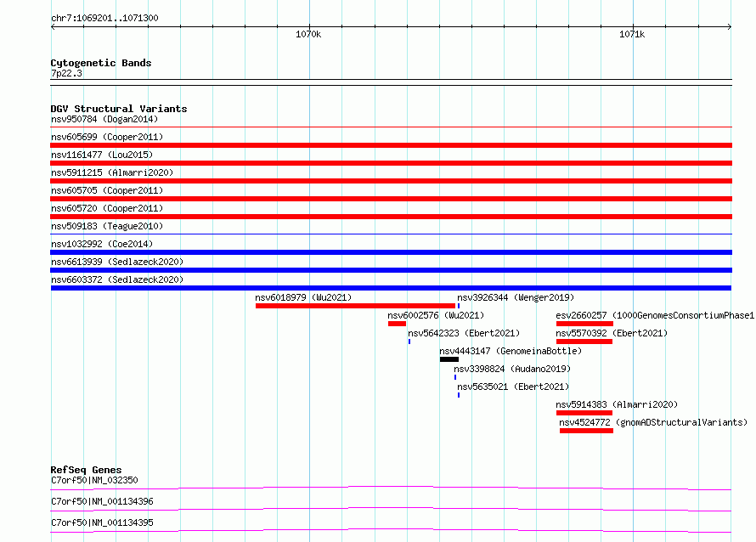The height and width of the screenshot is (542, 756).
Task: Open variant nsv605699 (Cooper2011)
Action: (x=107, y=137)
